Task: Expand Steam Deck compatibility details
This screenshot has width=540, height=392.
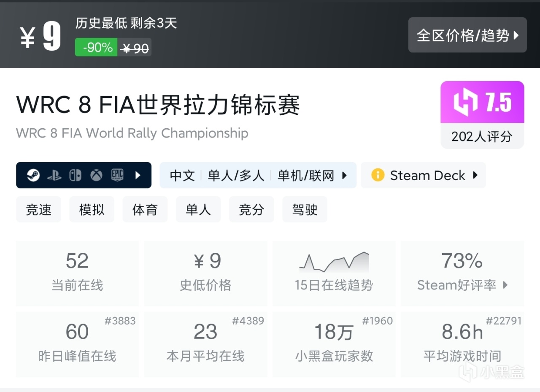Action: tap(475, 175)
